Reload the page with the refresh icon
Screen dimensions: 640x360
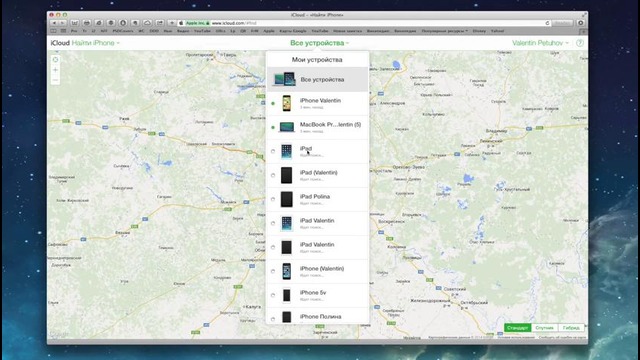click(x=547, y=23)
